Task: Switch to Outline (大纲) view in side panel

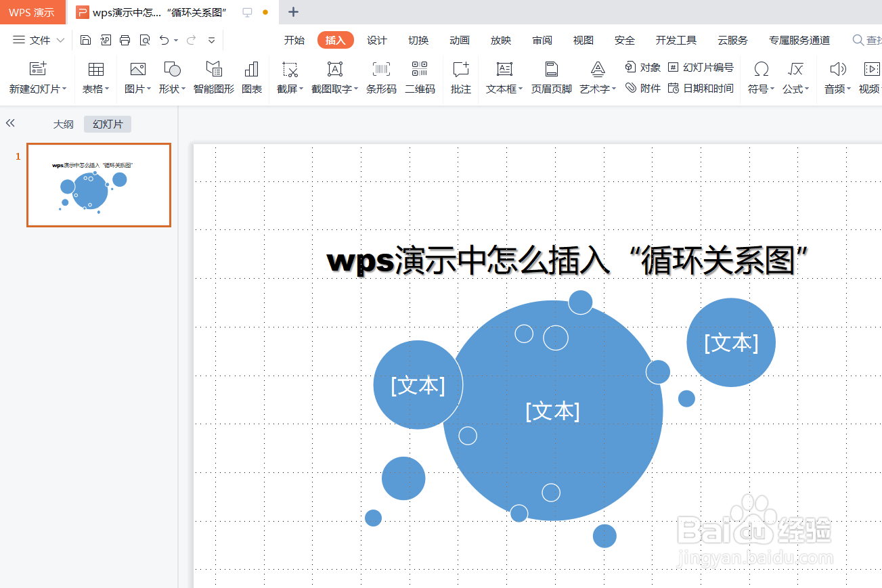Action: [64, 124]
